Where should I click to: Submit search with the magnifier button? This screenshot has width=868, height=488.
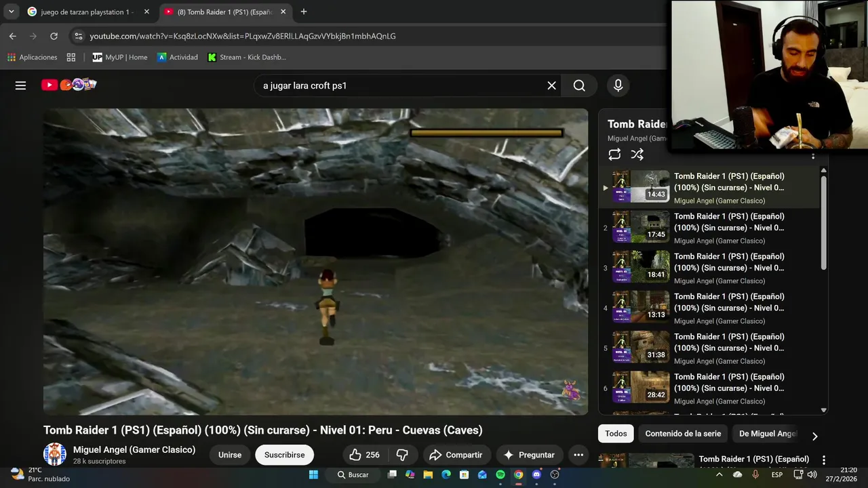click(x=579, y=85)
